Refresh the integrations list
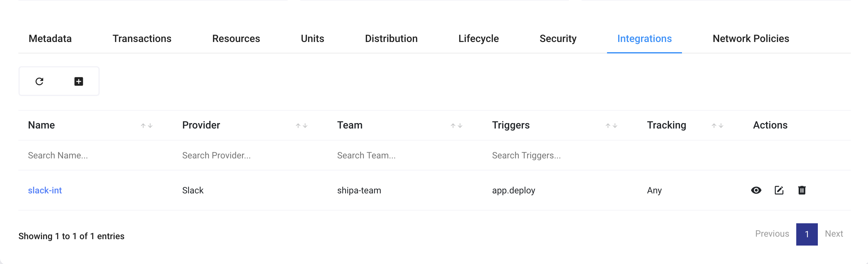The width and height of the screenshot is (868, 264). pyautogui.click(x=39, y=81)
